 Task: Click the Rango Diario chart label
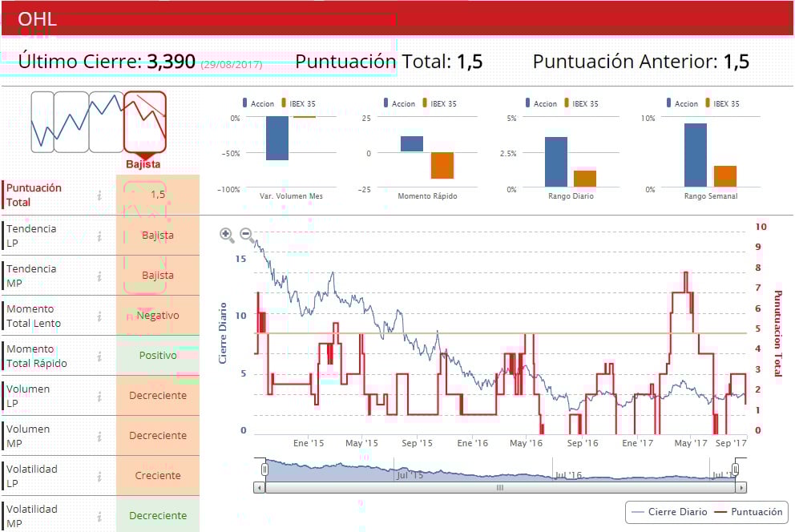[x=571, y=195]
